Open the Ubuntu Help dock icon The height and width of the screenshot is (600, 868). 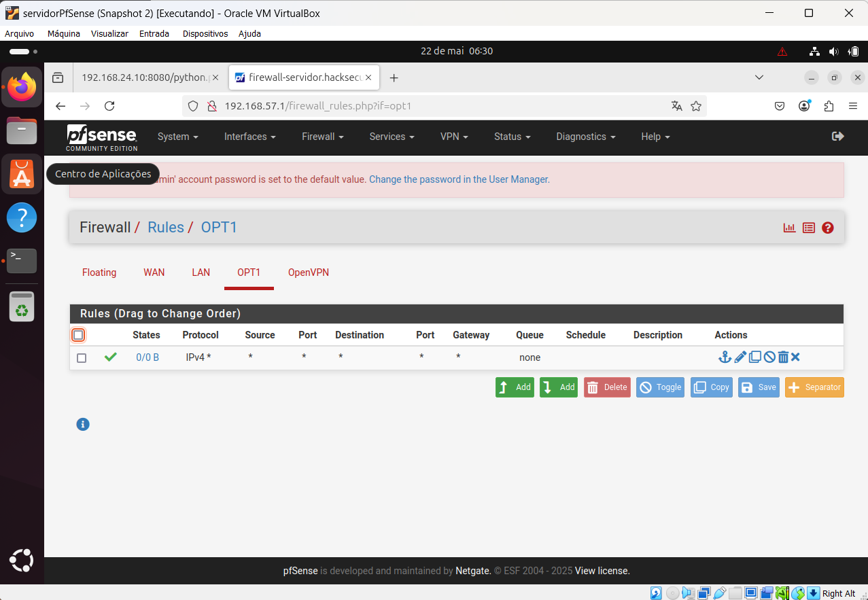[22, 217]
